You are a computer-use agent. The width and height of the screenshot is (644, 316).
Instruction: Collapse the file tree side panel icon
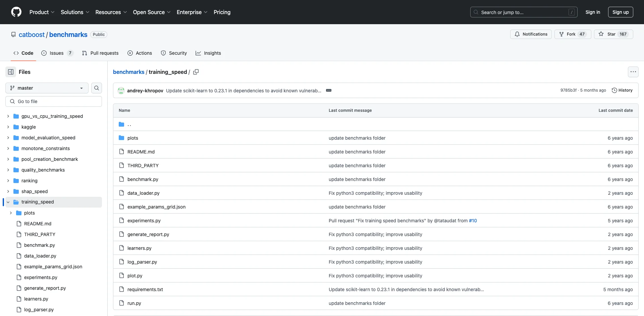click(x=11, y=72)
